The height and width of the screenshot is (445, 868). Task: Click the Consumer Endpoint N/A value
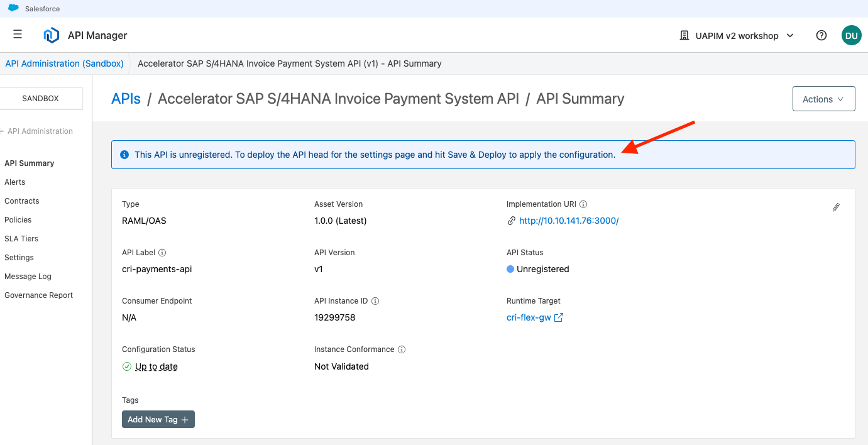point(129,317)
